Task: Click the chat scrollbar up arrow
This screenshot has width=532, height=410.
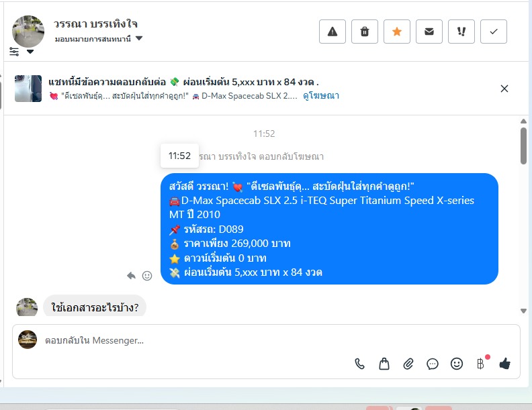Action: 523,121
